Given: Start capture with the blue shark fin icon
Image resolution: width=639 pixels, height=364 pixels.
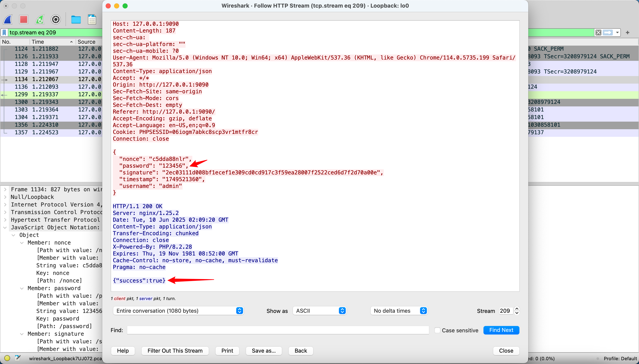Looking at the screenshot, I should (x=8, y=19).
